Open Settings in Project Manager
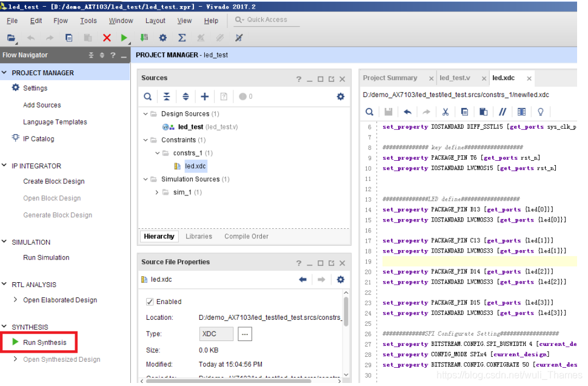Viewport: 588px width, 386px height. [x=35, y=88]
